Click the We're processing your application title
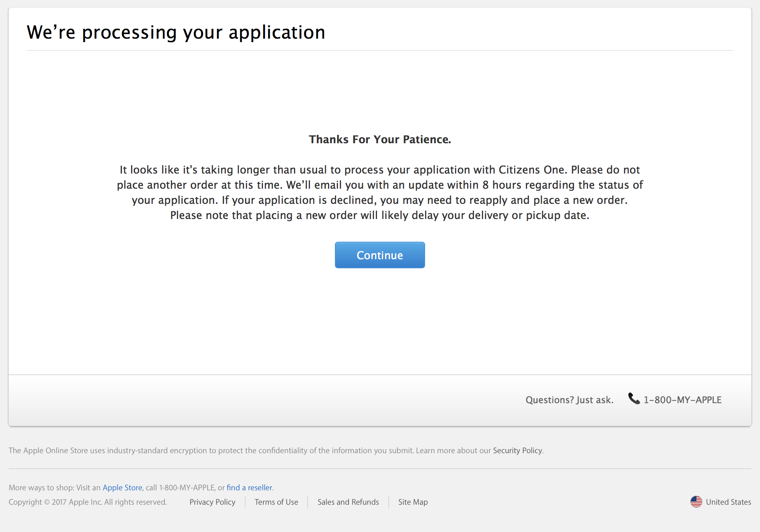This screenshot has width=760, height=532. 176,32
